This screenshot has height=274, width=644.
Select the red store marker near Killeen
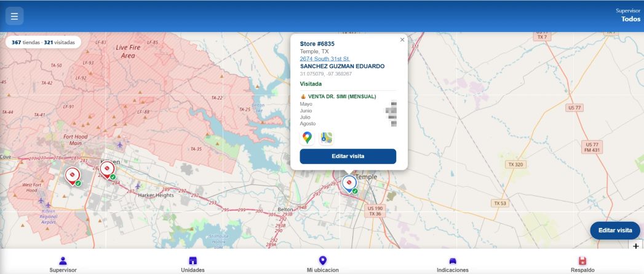click(x=107, y=170)
